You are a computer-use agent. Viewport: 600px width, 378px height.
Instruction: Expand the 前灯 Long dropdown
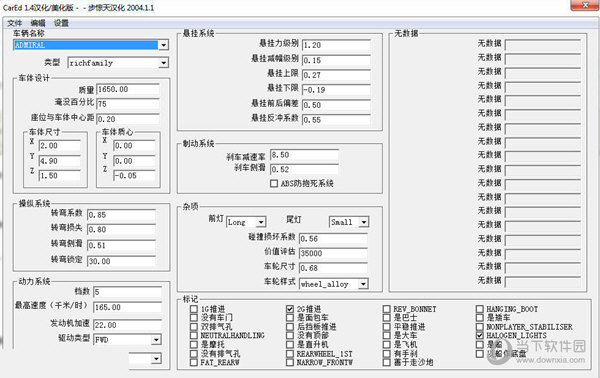coord(261,222)
